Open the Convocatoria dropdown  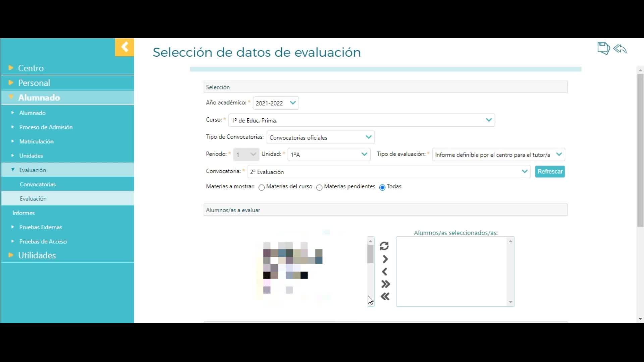[x=389, y=172]
